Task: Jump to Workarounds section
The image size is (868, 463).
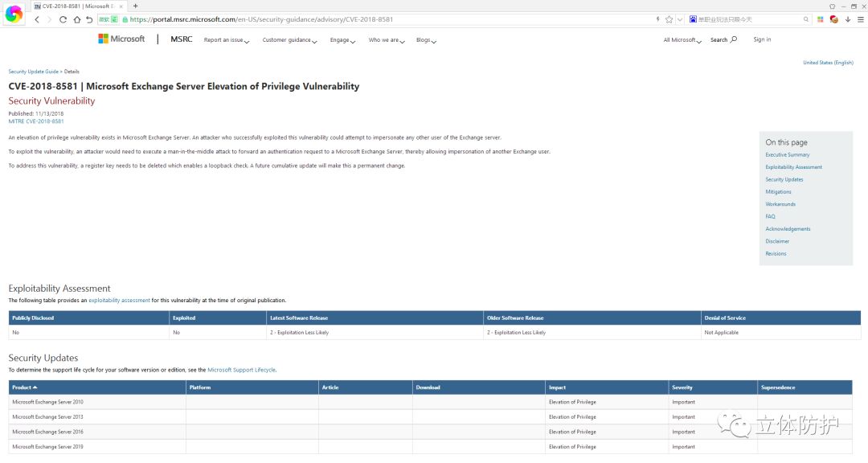Action: coord(780,204)
